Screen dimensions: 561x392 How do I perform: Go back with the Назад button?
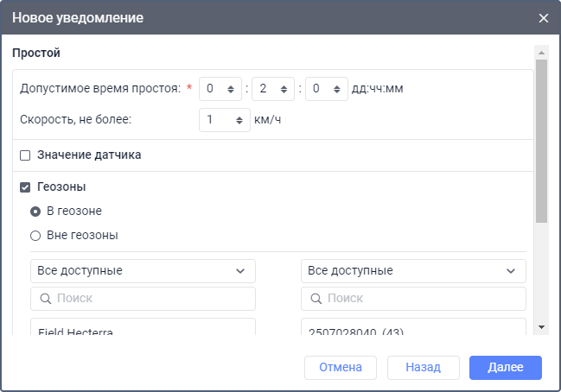(421, 368)
